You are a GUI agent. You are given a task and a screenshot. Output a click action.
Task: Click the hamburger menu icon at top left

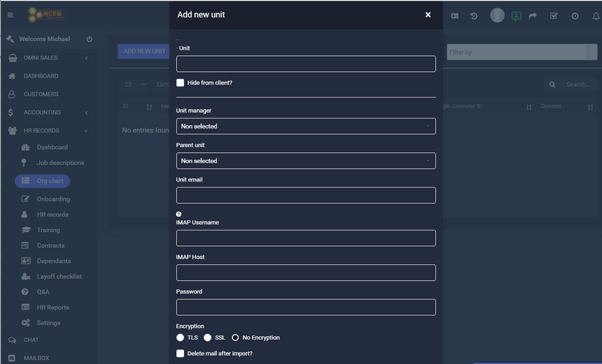(10, 15)
